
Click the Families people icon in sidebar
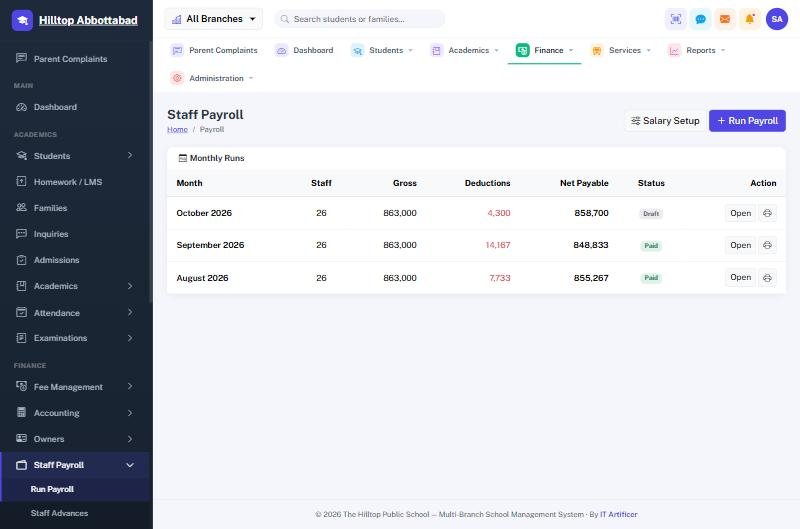coord(21,208)
